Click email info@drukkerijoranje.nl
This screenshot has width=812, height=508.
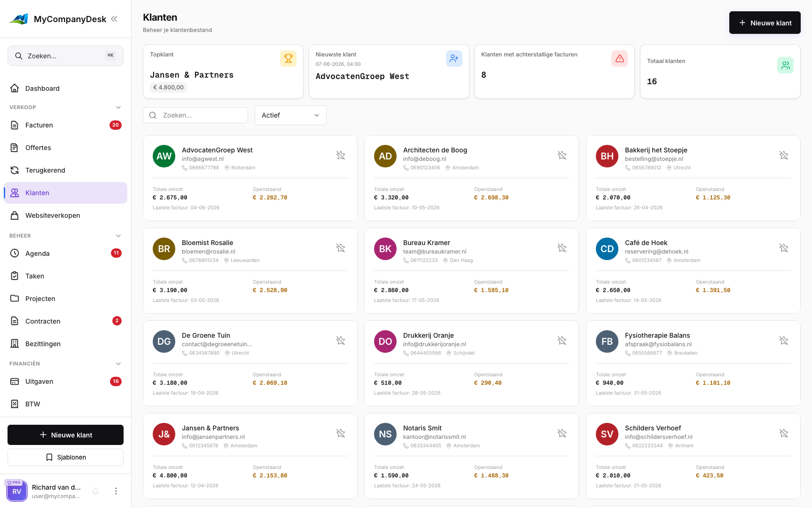point(435,344)
